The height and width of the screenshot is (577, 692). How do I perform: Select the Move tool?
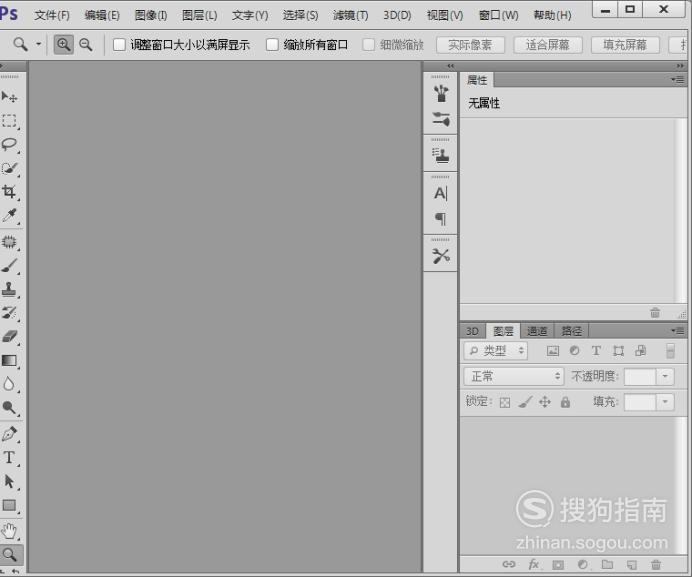[x=9, y=96]
